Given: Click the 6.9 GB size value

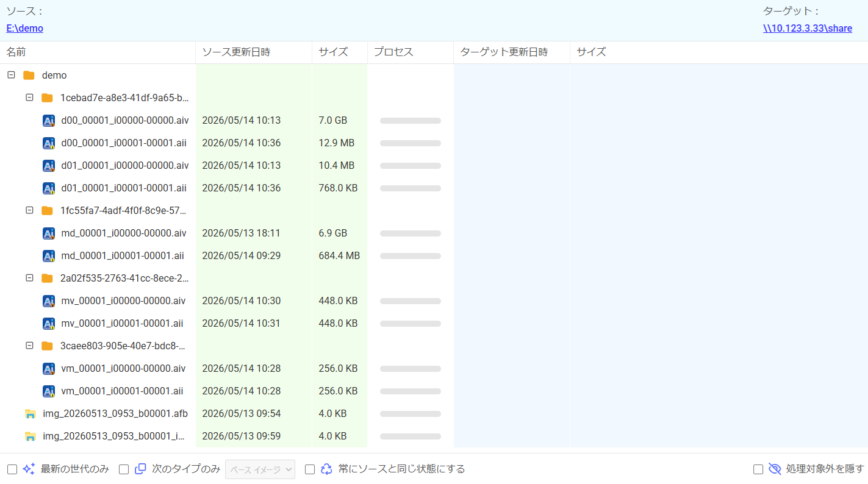Looking at the screenshot, I should pos(333,233).
